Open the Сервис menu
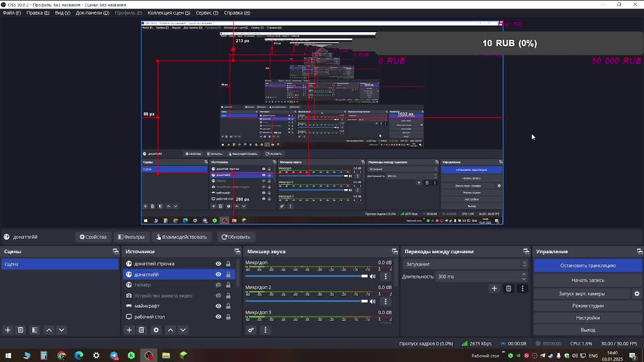Screen dimensions: 644x362 point(207,13)
